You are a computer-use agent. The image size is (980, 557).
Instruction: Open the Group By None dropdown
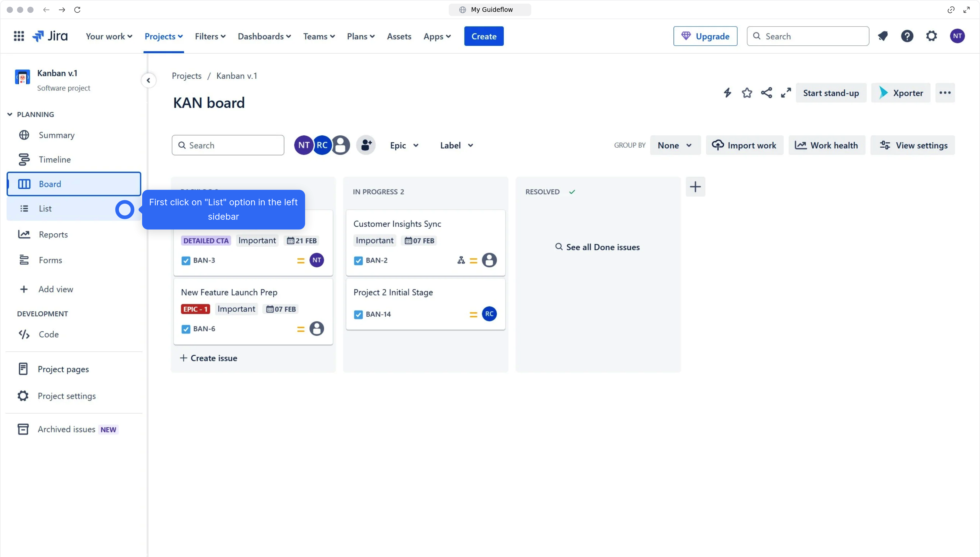pyautogui.click(x=674, y=145)
